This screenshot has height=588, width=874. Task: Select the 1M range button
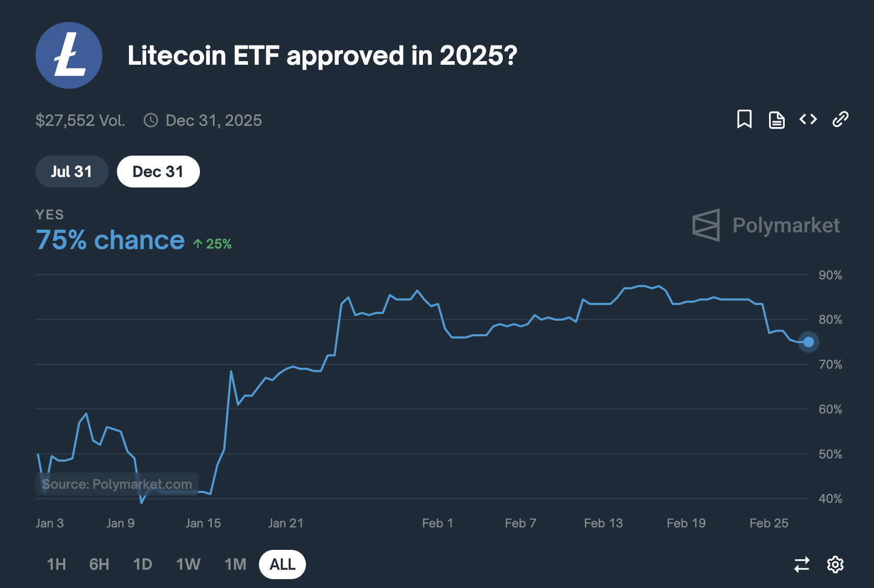point(235,565)
